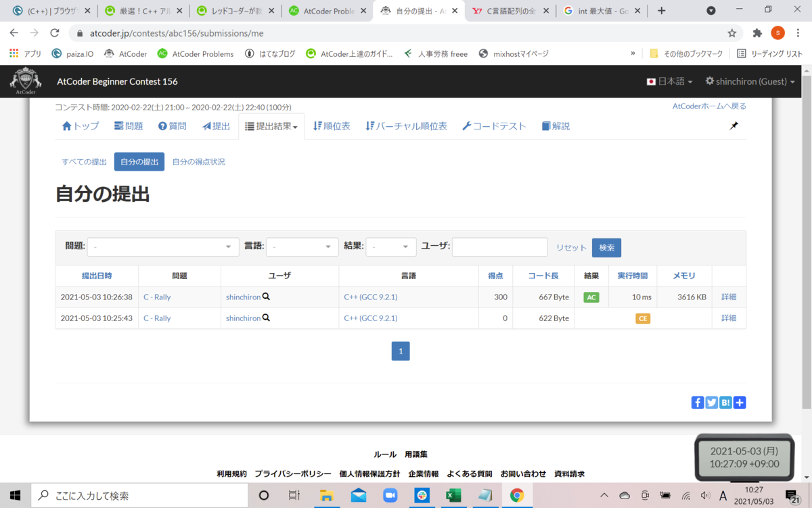Open the コードテスト wrench icon
812x508 pixels.
click(x=467, y=125)
